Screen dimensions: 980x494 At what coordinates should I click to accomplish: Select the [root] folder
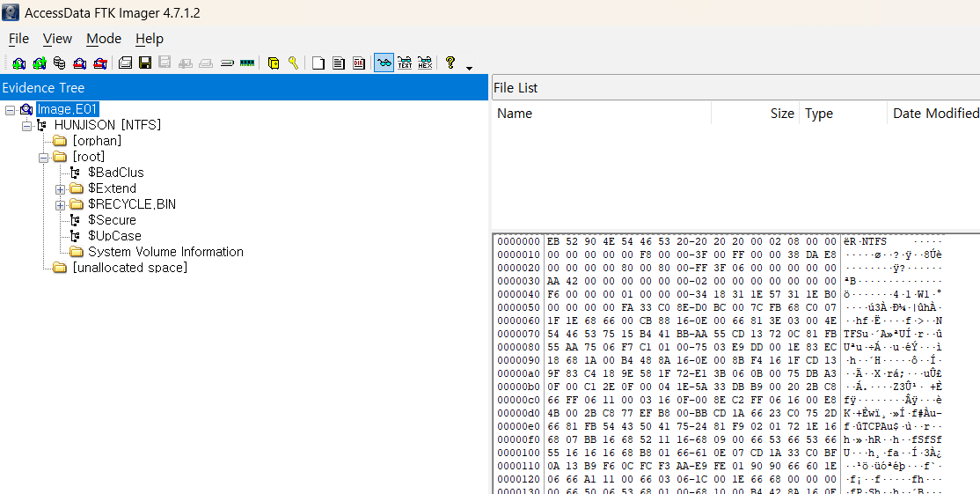coord(89,157)
